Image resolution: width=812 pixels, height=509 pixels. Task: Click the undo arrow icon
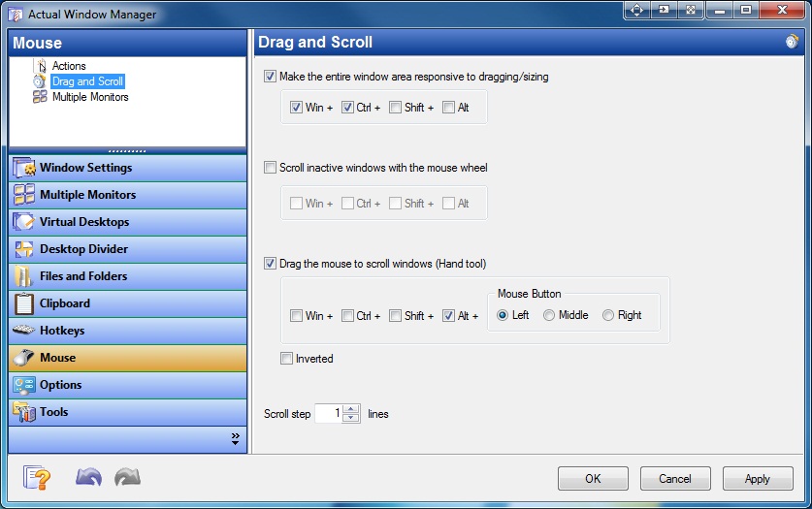(88, 477)
